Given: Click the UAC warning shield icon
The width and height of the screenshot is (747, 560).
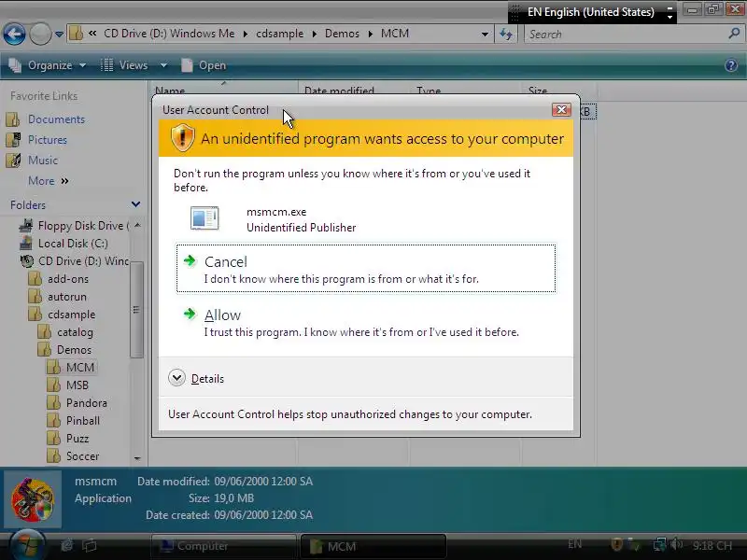Looking at the screenshot, I should pyautogui.click(x=182, y=137).
